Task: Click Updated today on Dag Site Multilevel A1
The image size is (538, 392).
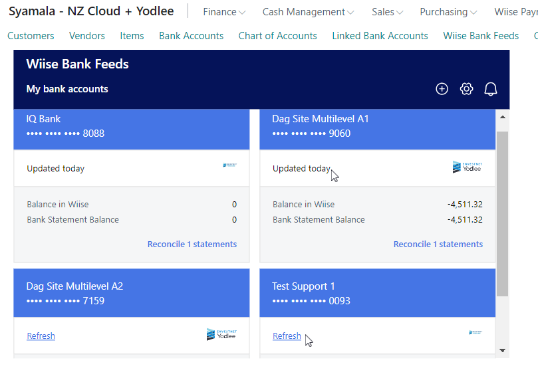Action: pos(301,169)
